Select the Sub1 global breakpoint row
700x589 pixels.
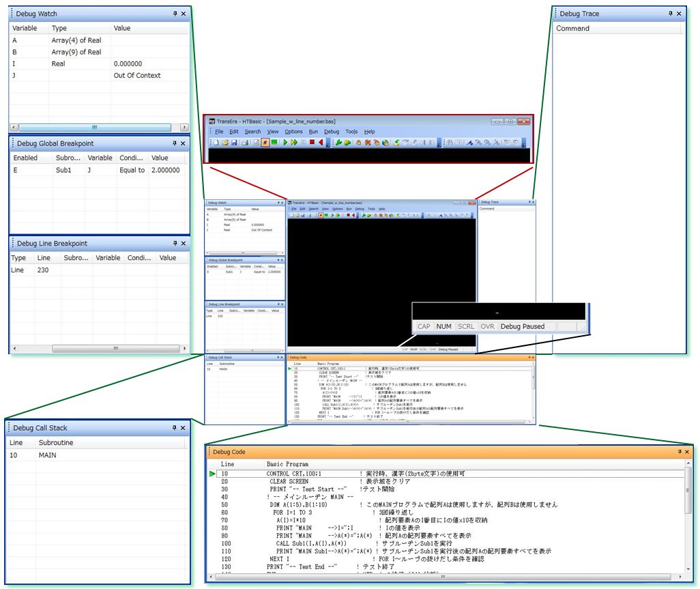[x=100, y=170]
